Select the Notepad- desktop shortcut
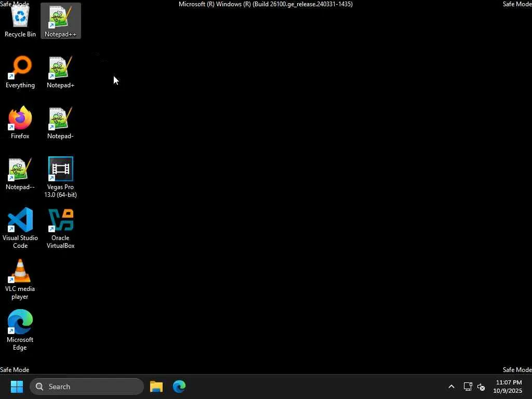The image size is (532, 399). (x=61, y=123)
